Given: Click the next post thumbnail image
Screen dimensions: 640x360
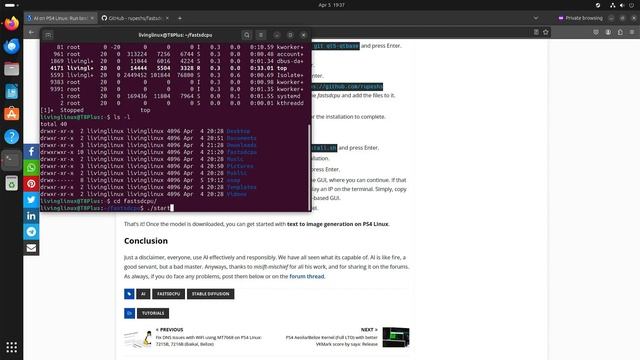Looking at the screenshot, I should 396,337.
